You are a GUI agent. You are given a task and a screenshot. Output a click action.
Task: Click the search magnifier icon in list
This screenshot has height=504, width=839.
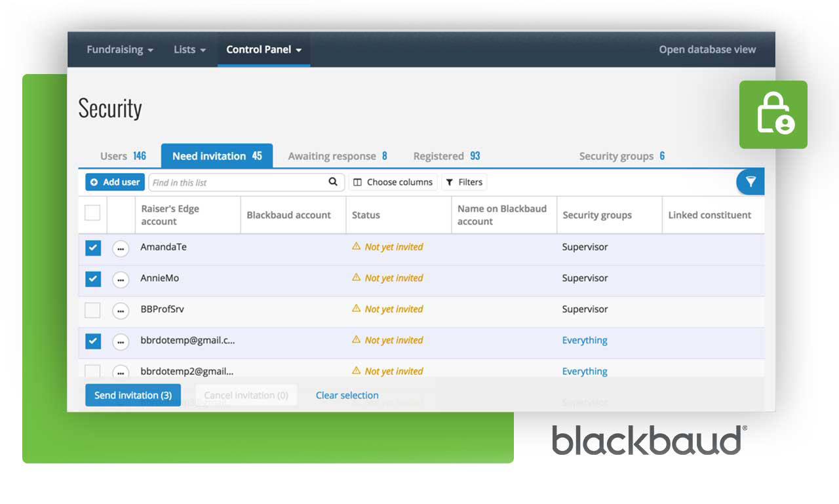point(333,182)
